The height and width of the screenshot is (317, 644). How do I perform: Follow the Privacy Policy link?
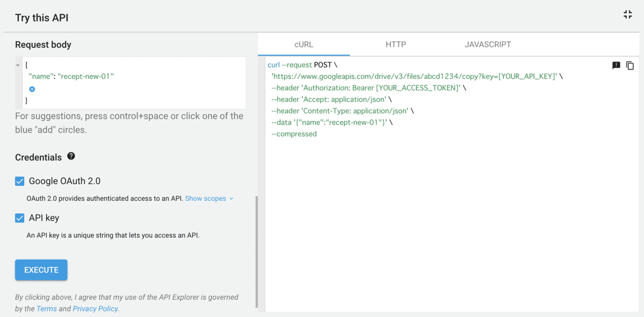(95, 308)
